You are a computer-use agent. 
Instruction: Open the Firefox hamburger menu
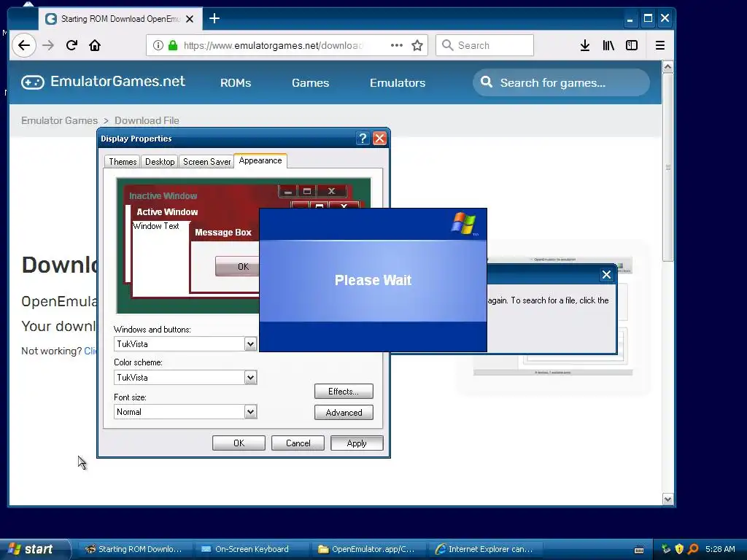click(659, 45)
